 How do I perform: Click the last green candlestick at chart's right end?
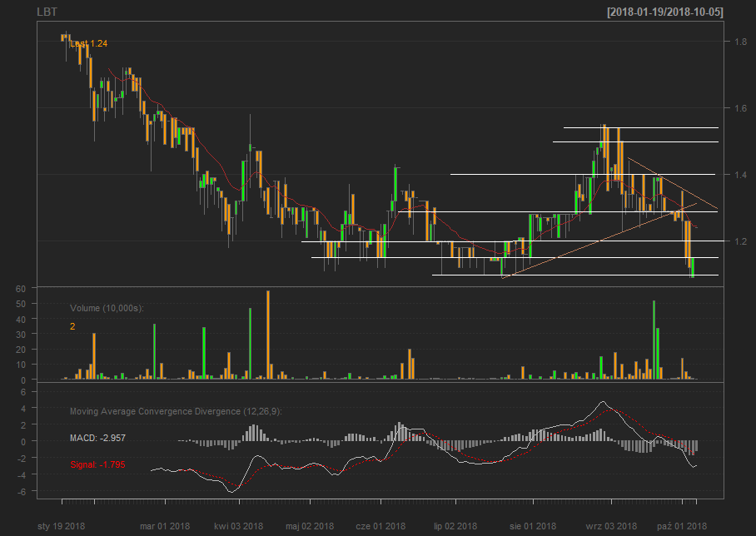tap(693, 267)
